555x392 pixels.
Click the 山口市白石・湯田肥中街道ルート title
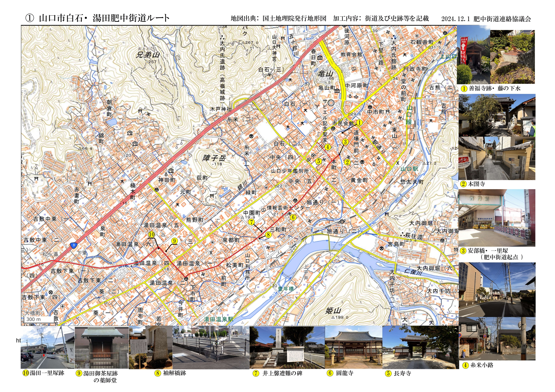point(97,18)
